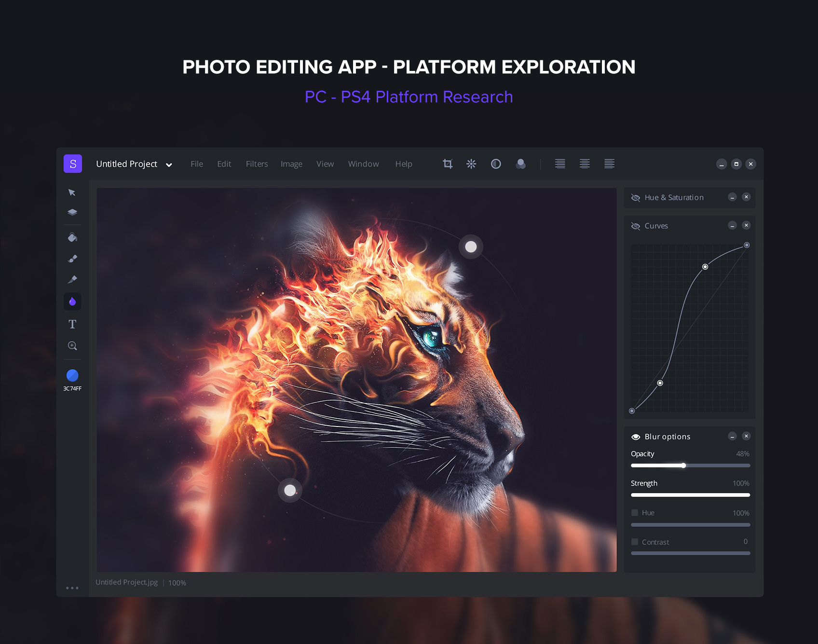The image size is (818, 644).
Task: Click the three-dots more options button
Action: pyautogui.click(x=72, y=588)
